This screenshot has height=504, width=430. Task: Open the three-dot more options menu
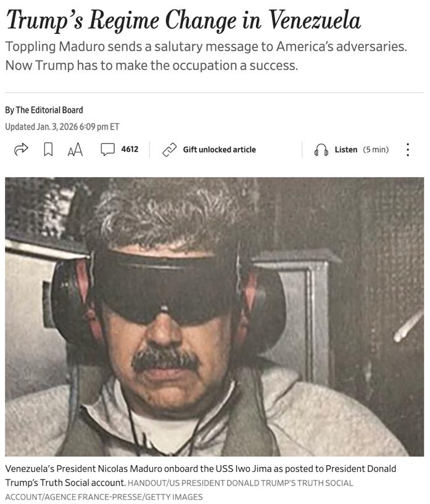[x=408, y=150]
